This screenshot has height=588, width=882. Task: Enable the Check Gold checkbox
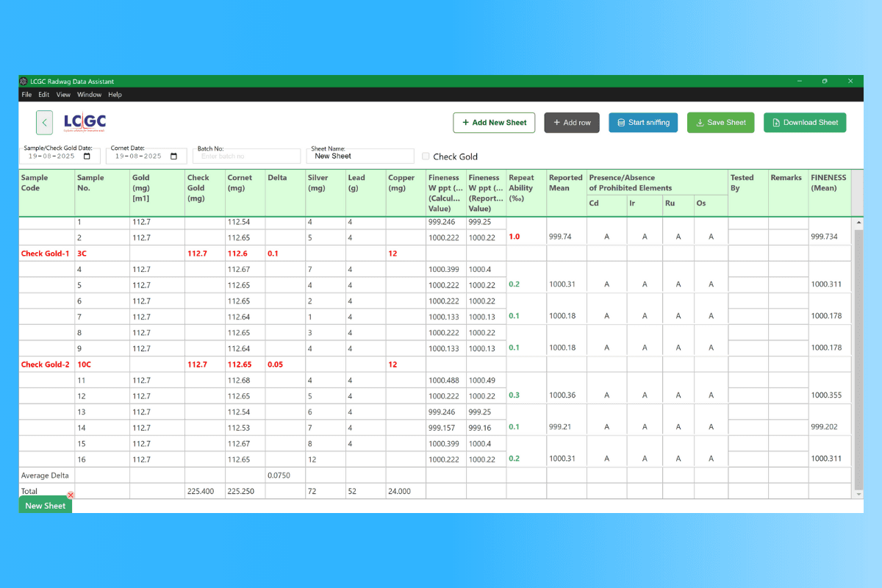pyautogui.click(x=426, y=156)
